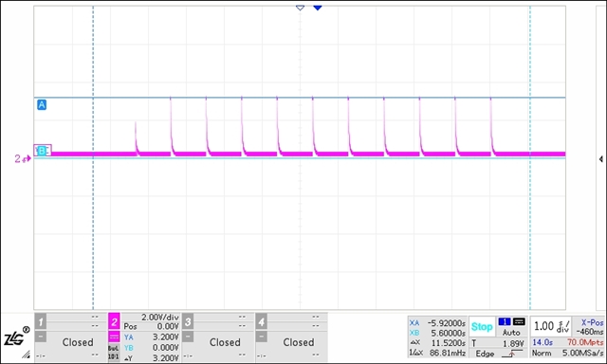Select the channel 4 number icon
The image size is (607, 364).
[x=262, y=321]
